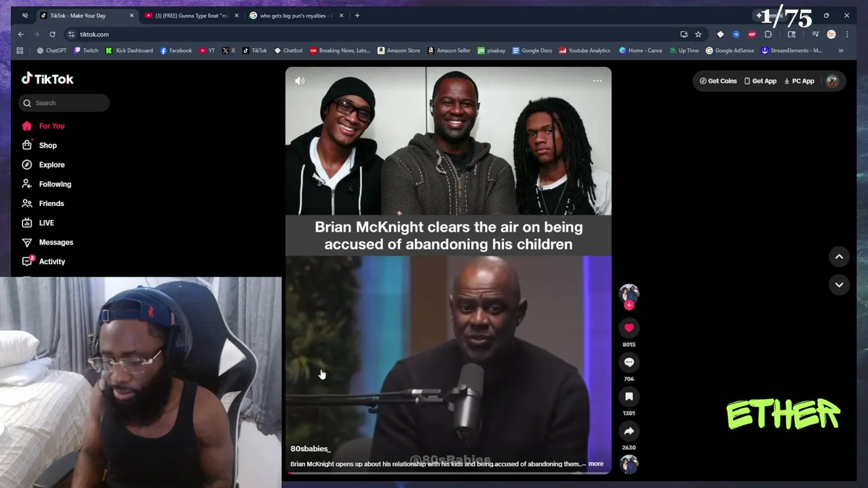Go to the next video
Screen dimensions: 868x488
(839, 285)
